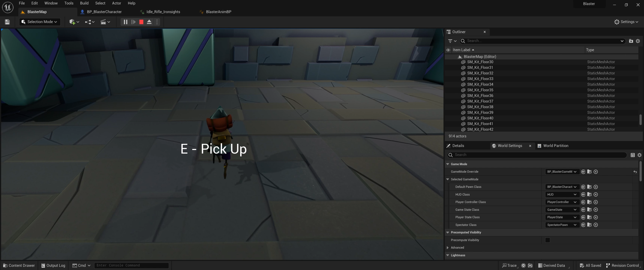This screenshot has width=644, height=270.
Task: Reset GameMode Override to default arrow
Action: (x=635, y=172)
